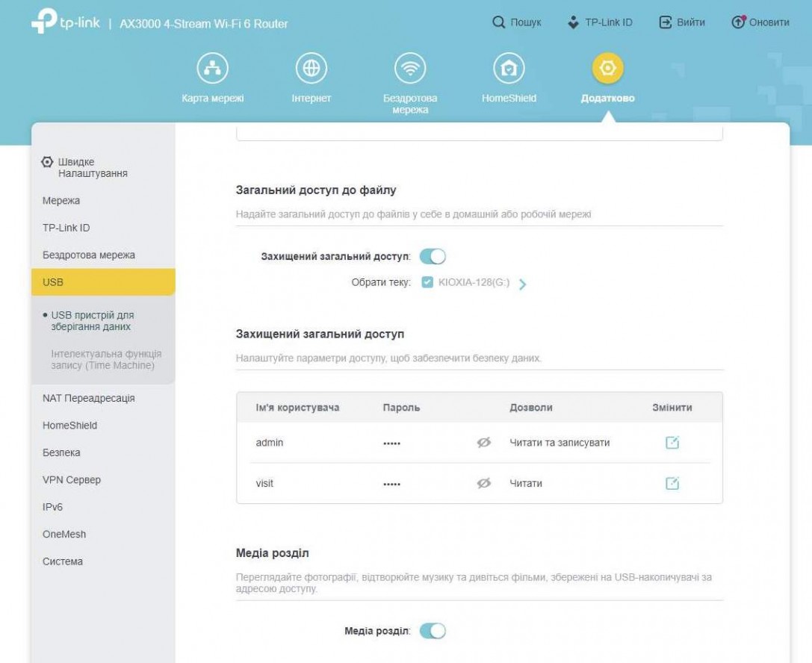Toggle the Медіа розділ switch

coord(433,631)
